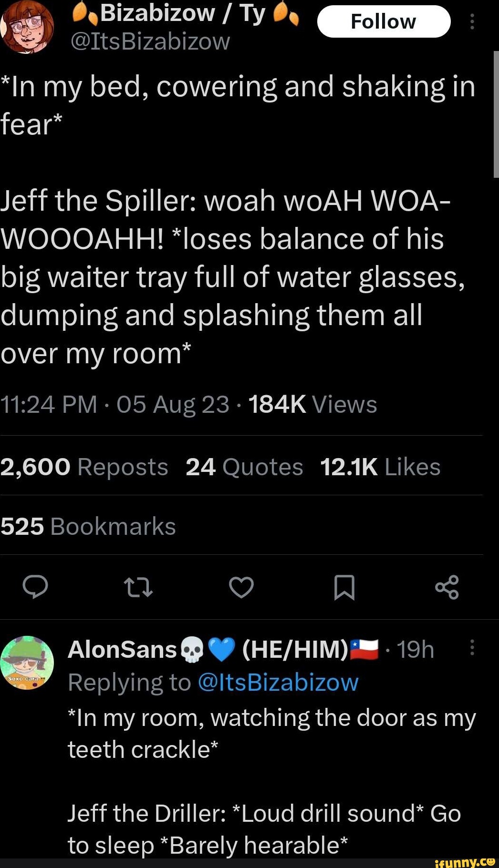Viewport: 499px width, 868px height.
Task: Click the @ItsBizabizow handle under the name
Action: point(150,42)
